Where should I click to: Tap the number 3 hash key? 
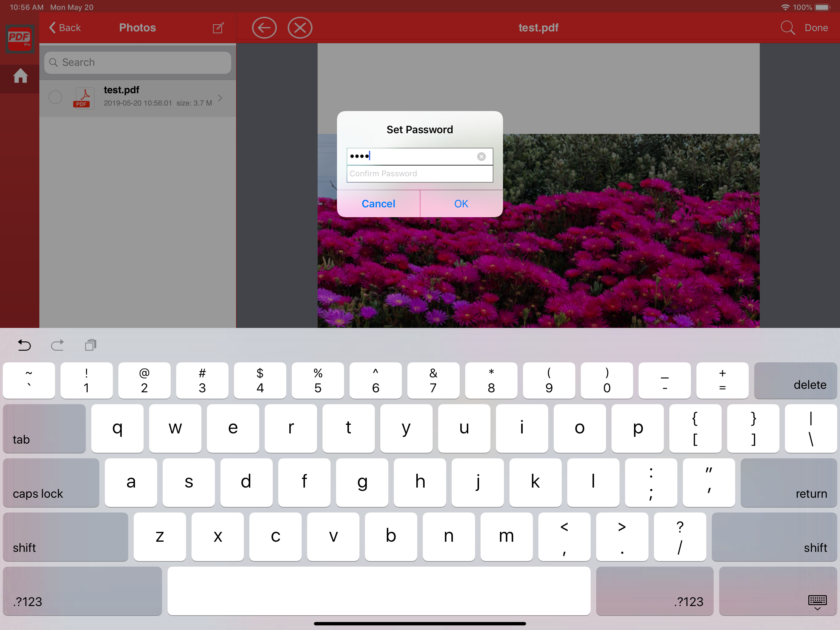click(x=202, y=380)
